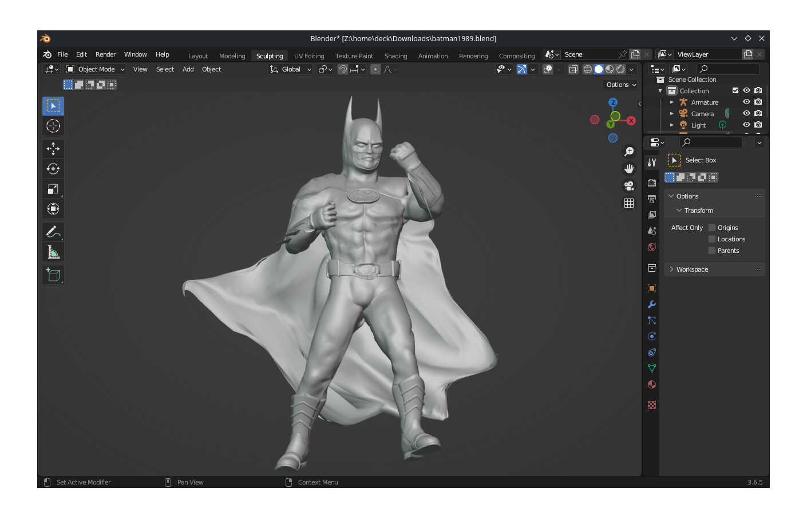Hide the Camera in viewport
The width and height of the screenshot is (807, 532).
coord(746,113)
